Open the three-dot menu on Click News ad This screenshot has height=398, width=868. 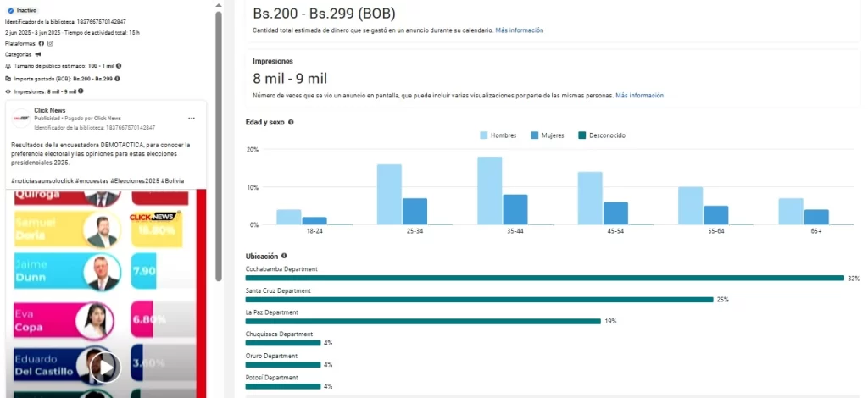click(192, 119)
